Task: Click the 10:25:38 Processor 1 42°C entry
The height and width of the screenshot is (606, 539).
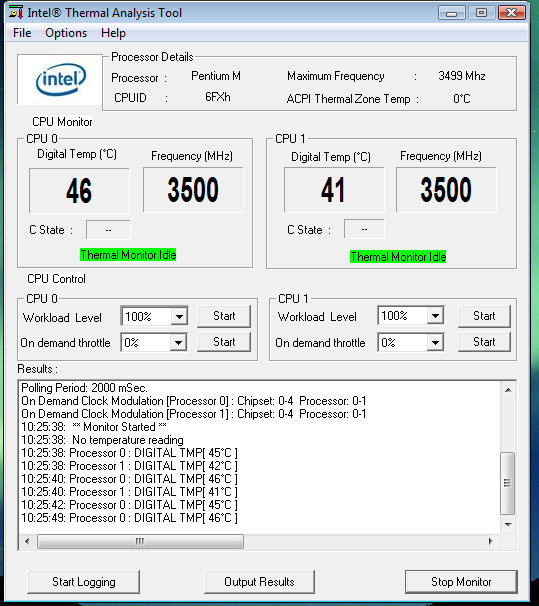Action: click(129, 466)
